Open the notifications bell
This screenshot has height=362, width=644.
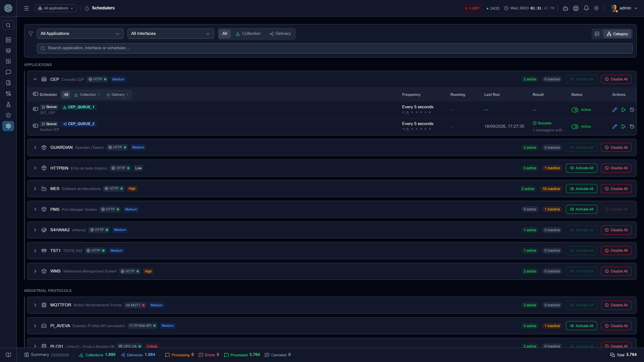[x=586, y=8]
